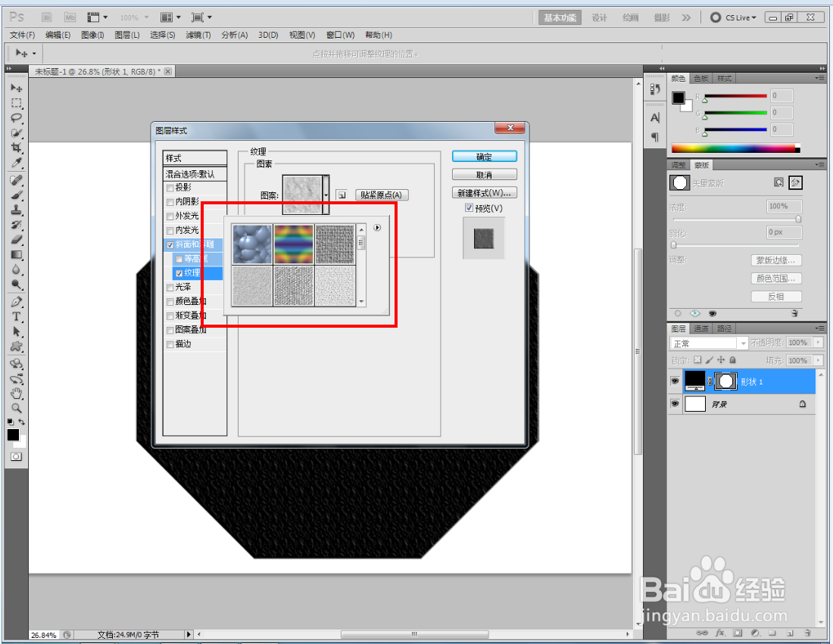Image resolution: width=833 pixels, height=644 pixels.
Task: Toggle Quick Mask mode icon
Action: click(17, 456)
